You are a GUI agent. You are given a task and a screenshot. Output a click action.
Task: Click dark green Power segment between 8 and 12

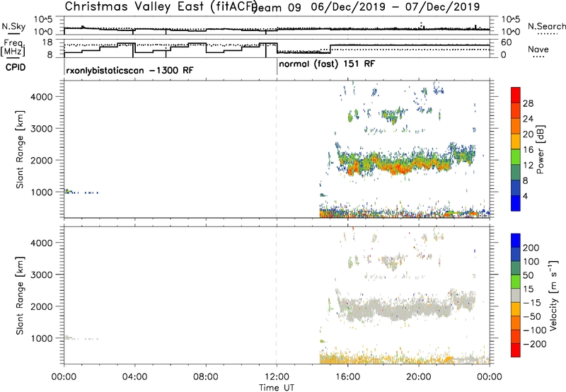[516, 172]
